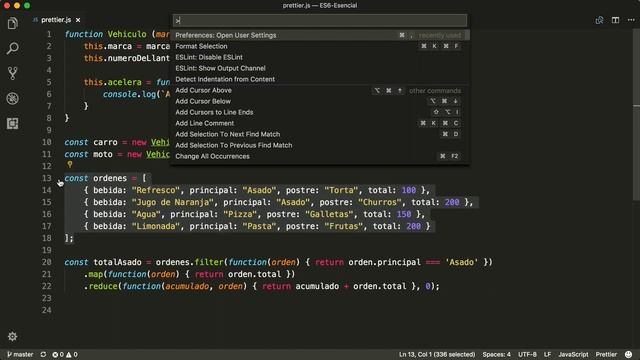
Task: Open the Source Control view
Action: click(13, 73)
